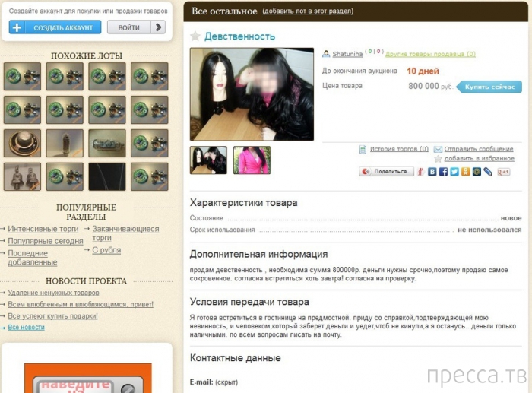Click the Купить сейчас button
This screenshot has height=393, width=532.
pyautogui.click(x=489, y=87)
